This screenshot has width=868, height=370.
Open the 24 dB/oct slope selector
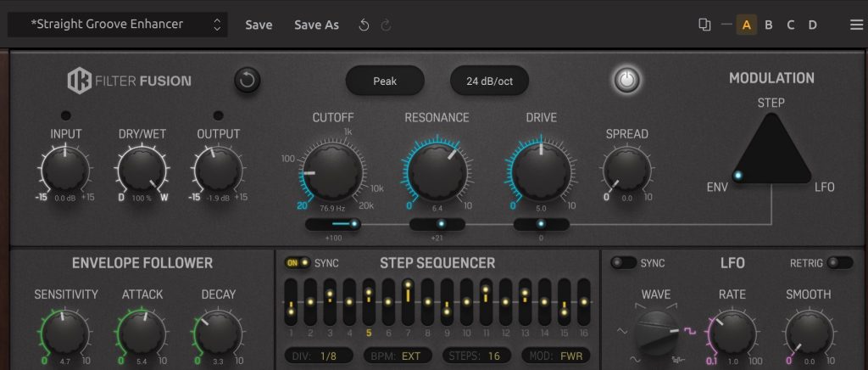[496, 81]
